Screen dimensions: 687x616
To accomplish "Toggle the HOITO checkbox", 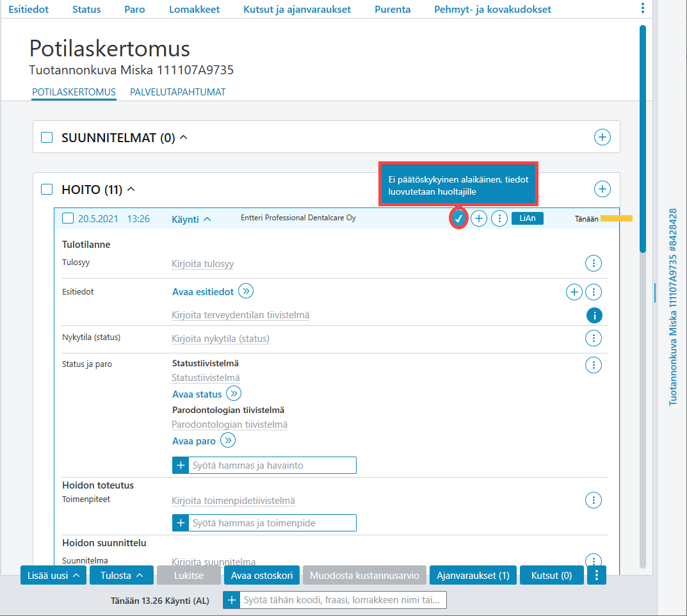I will point(47,189).
